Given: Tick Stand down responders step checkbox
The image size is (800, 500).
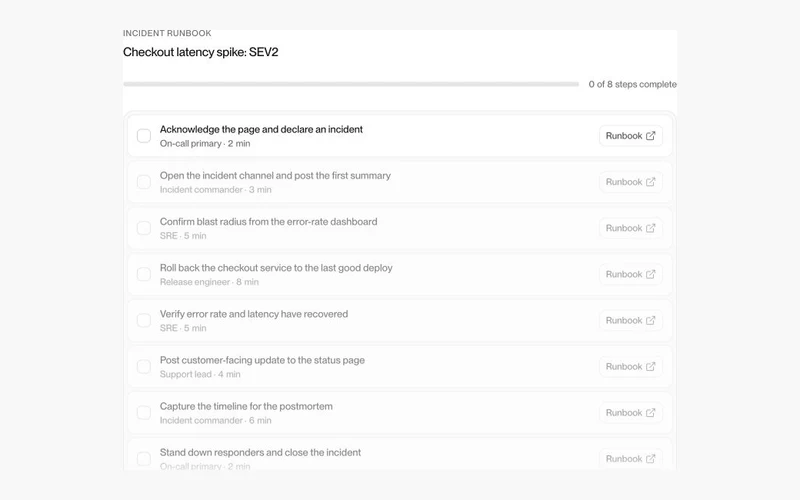Looking at the screenshot, I should pyautogui.click(x=144, y=459).
